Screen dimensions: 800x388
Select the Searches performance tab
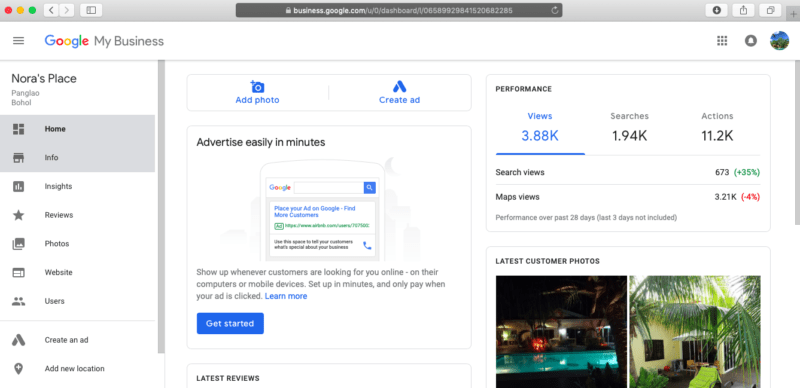tap(629, 128)
